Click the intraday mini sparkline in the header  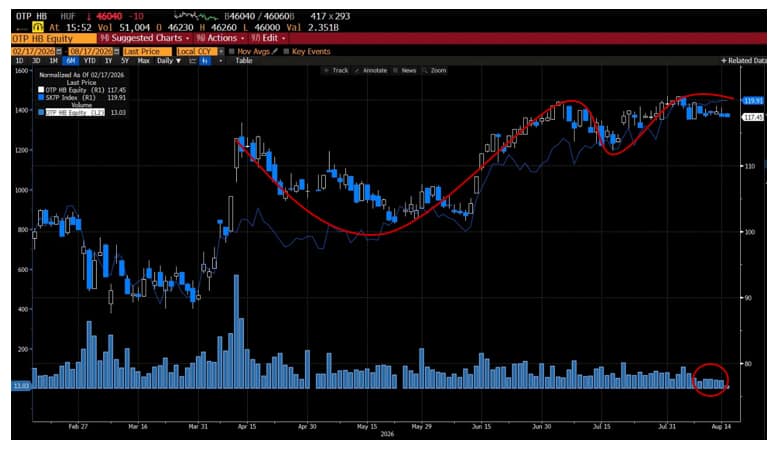tap(196, 16)
